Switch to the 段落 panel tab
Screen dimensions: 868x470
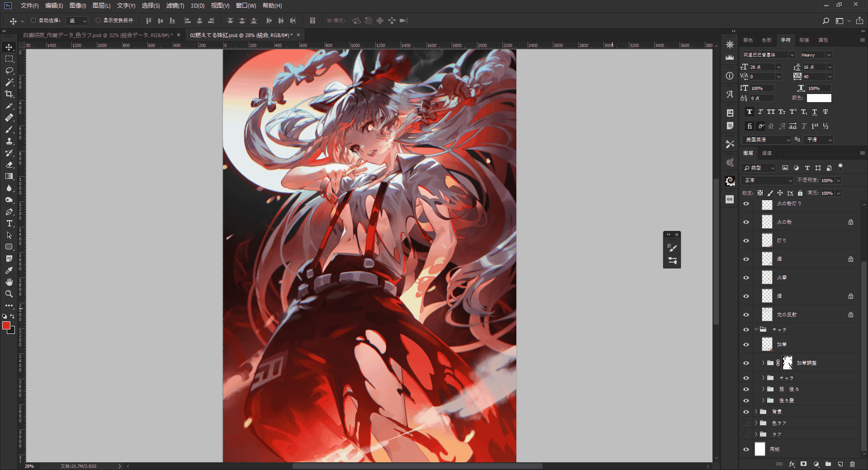coord(804,40)
